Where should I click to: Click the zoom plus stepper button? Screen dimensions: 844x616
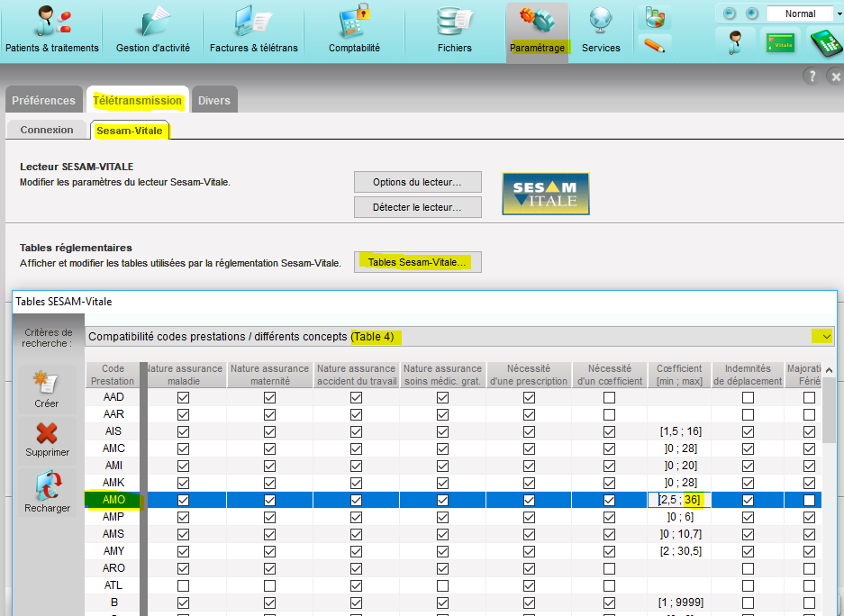[751, 14]
